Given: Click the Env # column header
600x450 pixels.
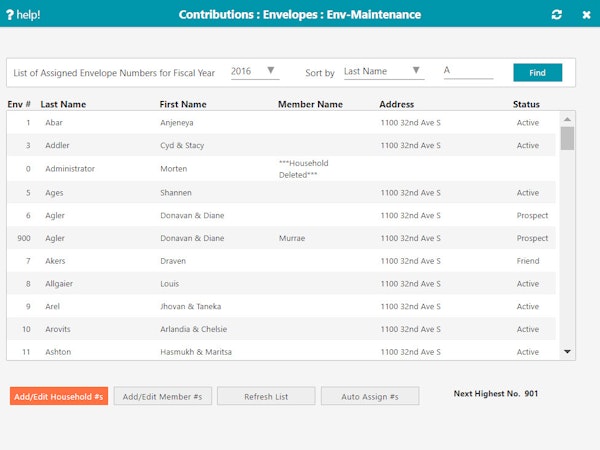Looking at the screenshot, I should point(19,104).
